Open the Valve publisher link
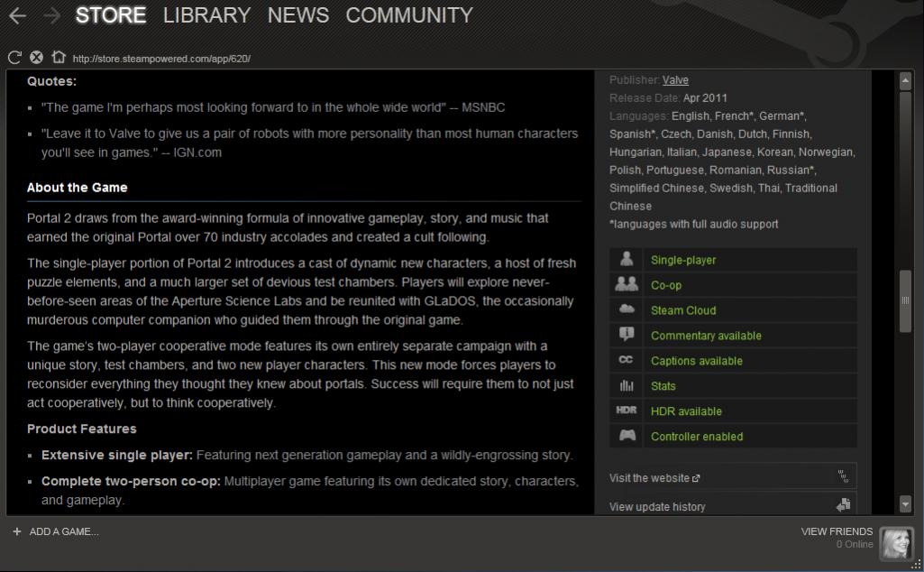Image resolution: width=924 pixels, height=572 pixels. point(675,79)
